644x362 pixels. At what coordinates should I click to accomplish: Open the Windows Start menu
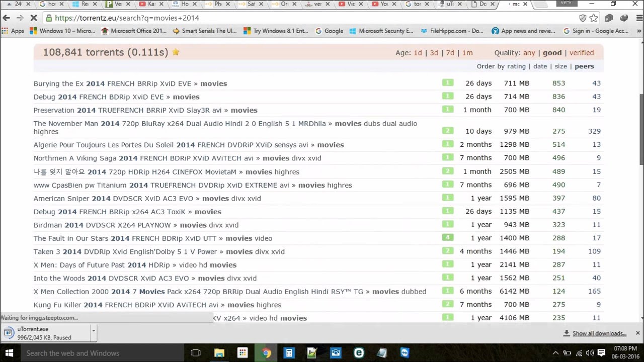coord(10,353)
